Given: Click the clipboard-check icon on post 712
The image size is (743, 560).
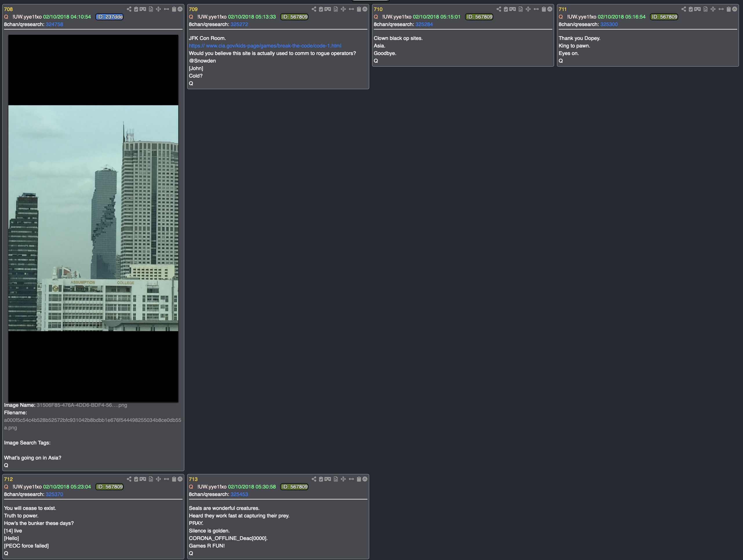Looking at the screenshot, I should click(x=136, y=479).
